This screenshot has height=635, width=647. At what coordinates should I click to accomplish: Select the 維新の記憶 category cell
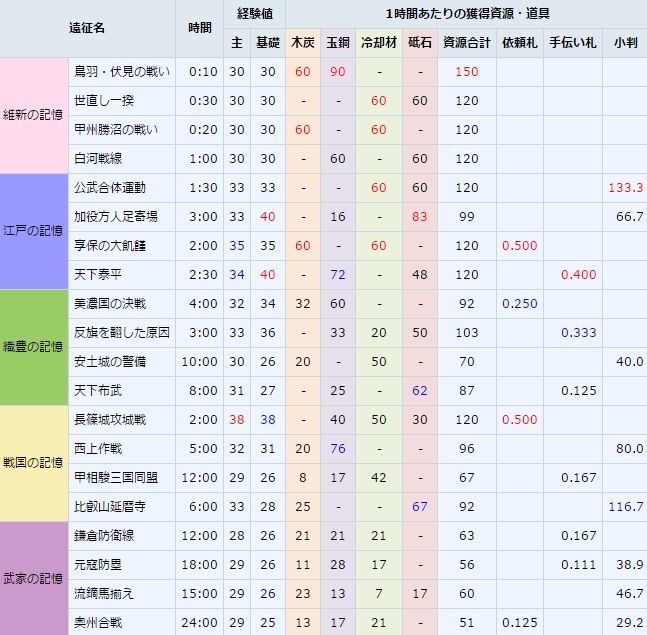tap(33, 115)
